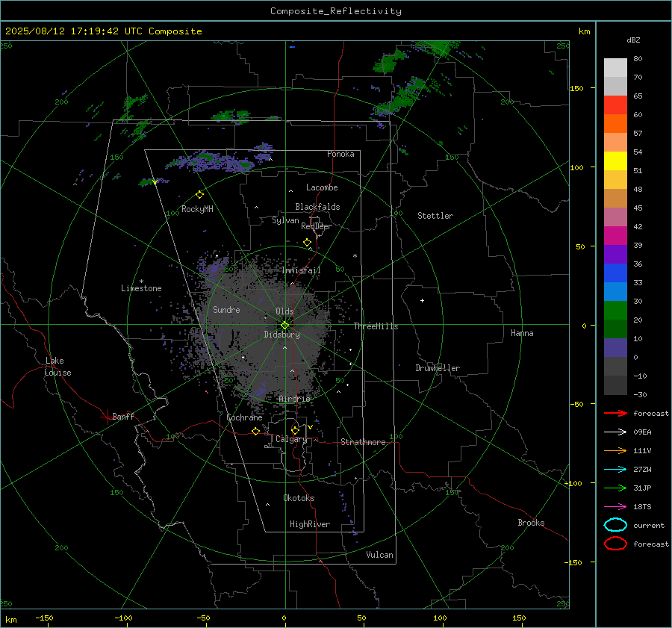
Task: Click the yellow V marker east of Calgary
Action: 310,427
